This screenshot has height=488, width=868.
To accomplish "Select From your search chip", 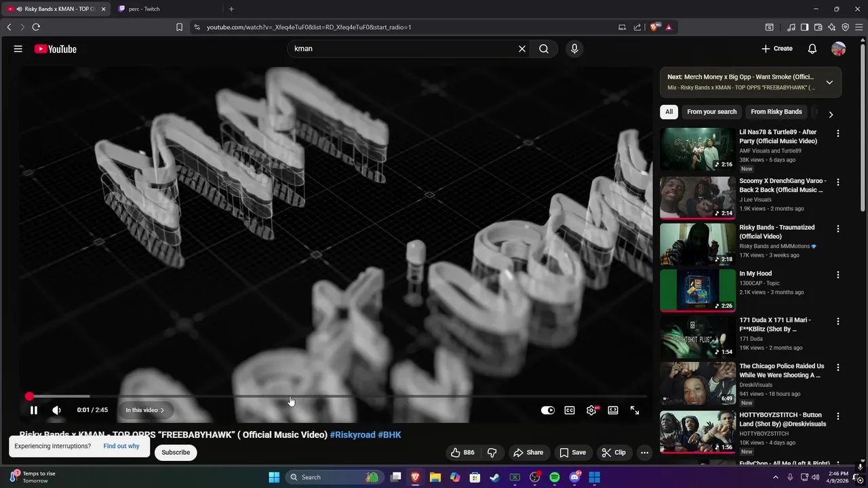I will pos(711,112).
